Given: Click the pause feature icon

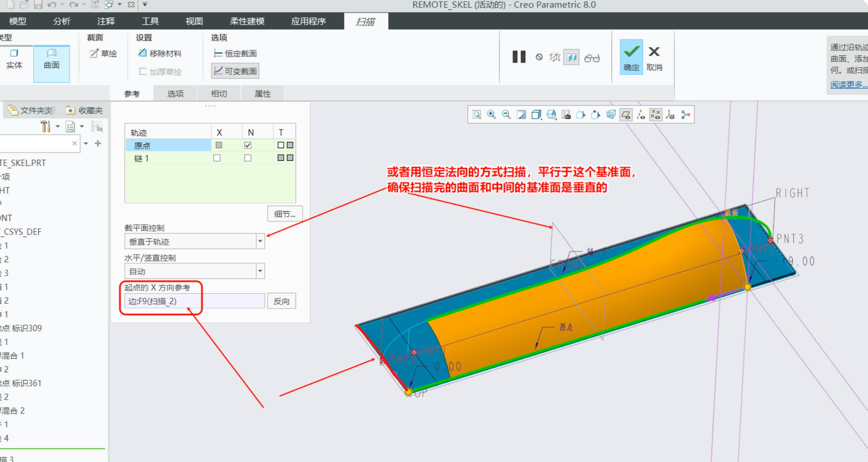Looking at the screenshot, I should tap(519, 57).
